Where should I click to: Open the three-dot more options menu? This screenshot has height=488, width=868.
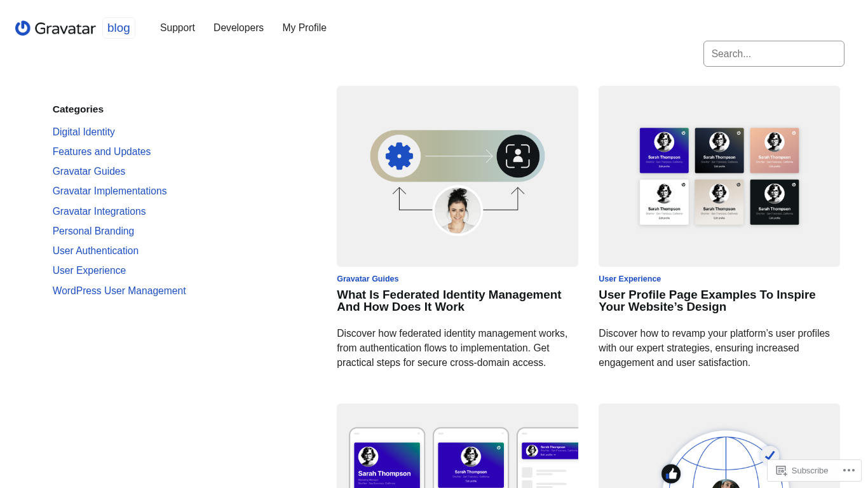click(848, 470)
